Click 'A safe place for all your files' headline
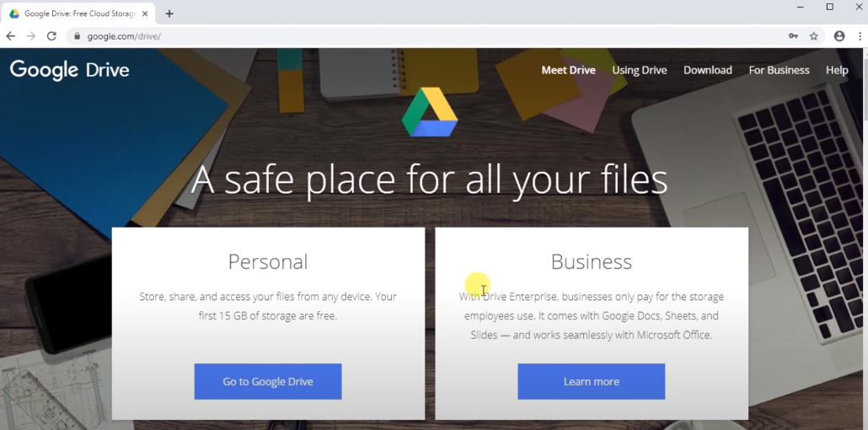 [430, 179]
